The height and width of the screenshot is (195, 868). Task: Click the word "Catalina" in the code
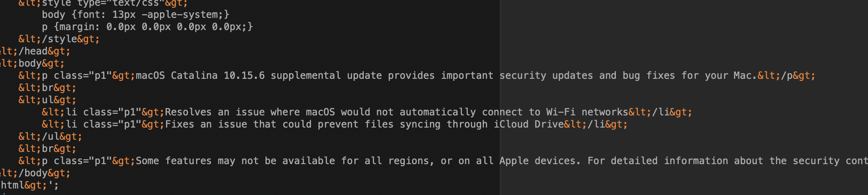coord(194,76)
